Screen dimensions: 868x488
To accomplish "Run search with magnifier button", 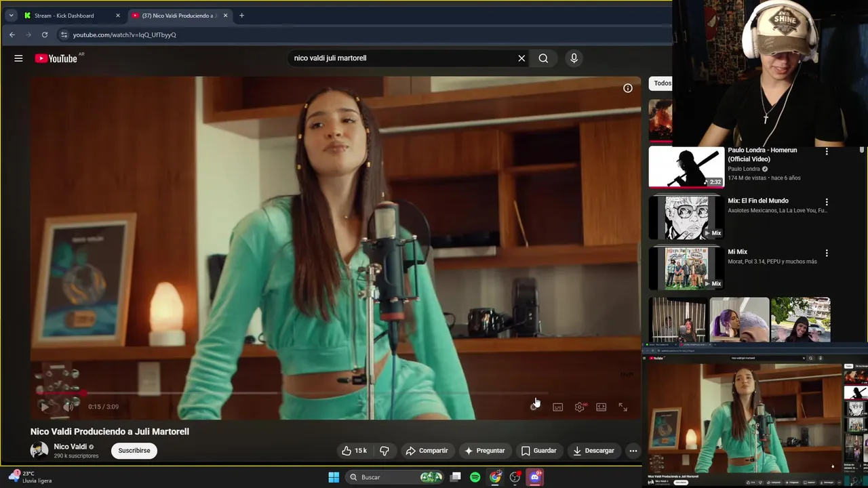I will (x=543, y=58).
